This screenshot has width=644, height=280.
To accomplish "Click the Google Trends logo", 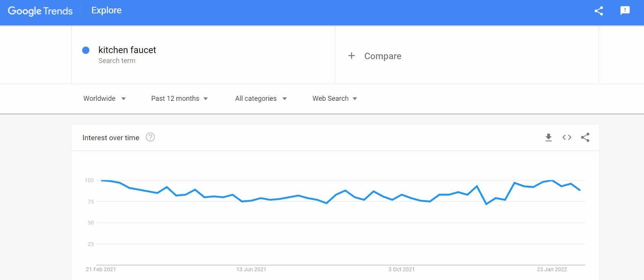I will click(40, 11).
